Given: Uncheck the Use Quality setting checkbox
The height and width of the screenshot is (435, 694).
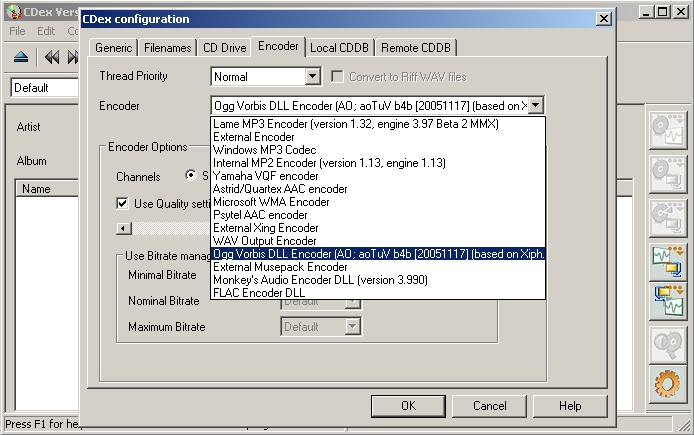Looking at the screenshot, I should click(122, 204).
